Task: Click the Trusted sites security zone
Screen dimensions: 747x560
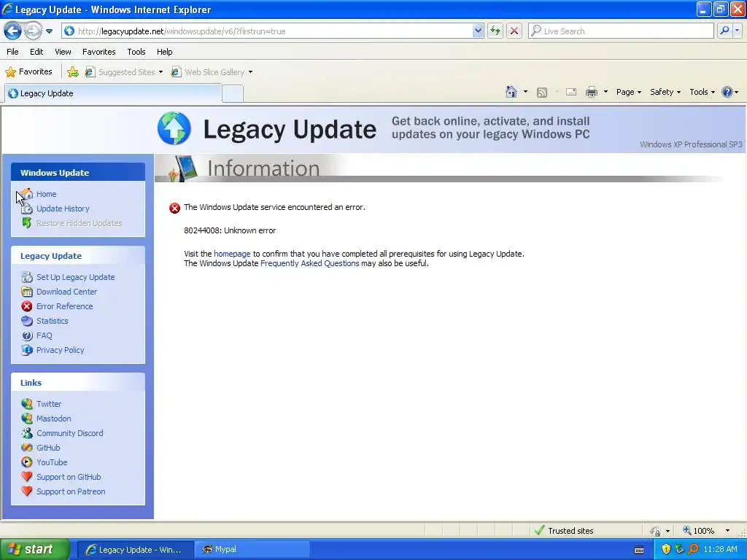Action: (x=565, y=531)
